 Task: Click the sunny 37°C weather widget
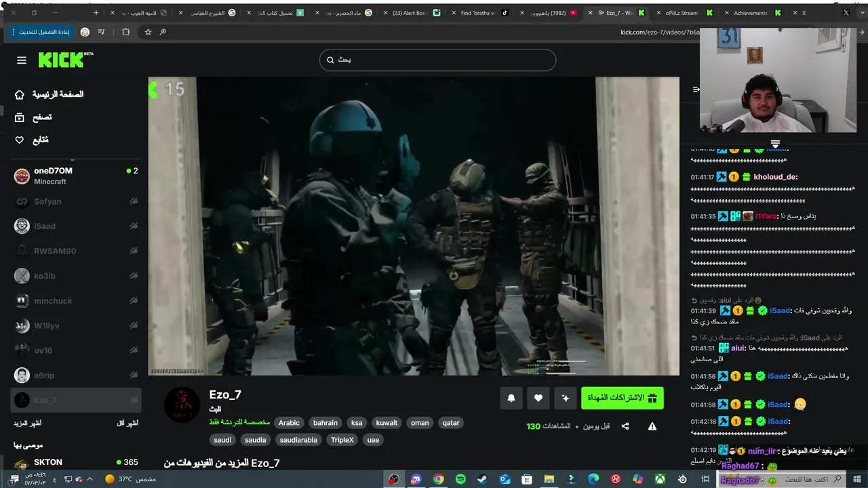130,479
